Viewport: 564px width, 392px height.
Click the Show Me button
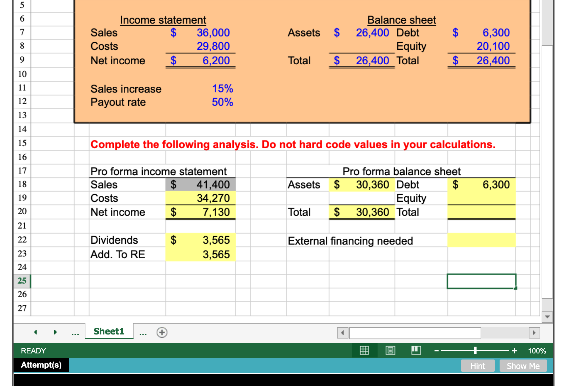point(523,366)
